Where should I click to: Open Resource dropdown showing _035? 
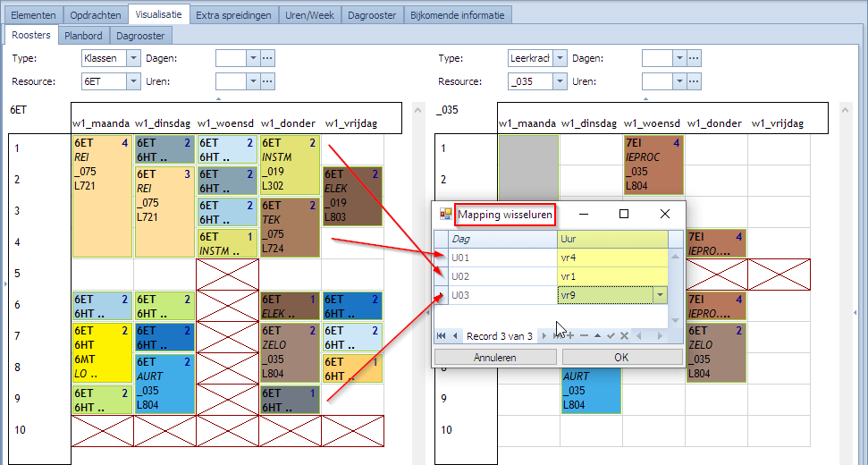click(x=560, y=81)
